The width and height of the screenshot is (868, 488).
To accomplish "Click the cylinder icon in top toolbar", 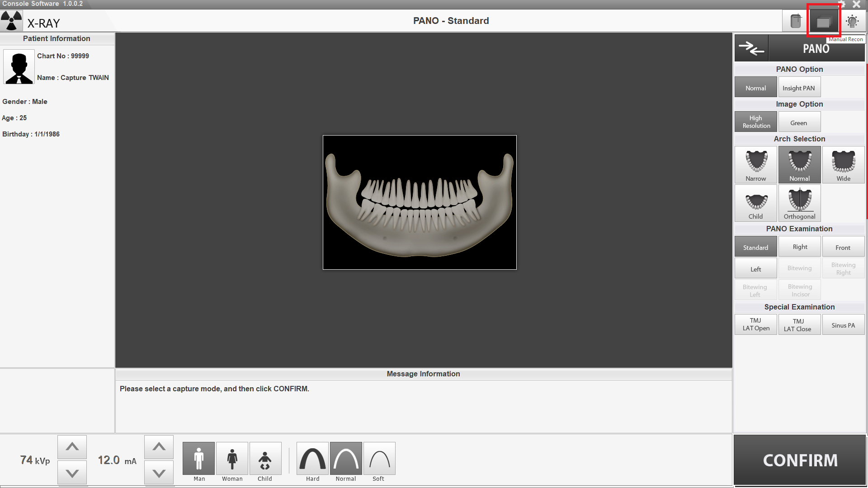I will [x=796, y=21].
